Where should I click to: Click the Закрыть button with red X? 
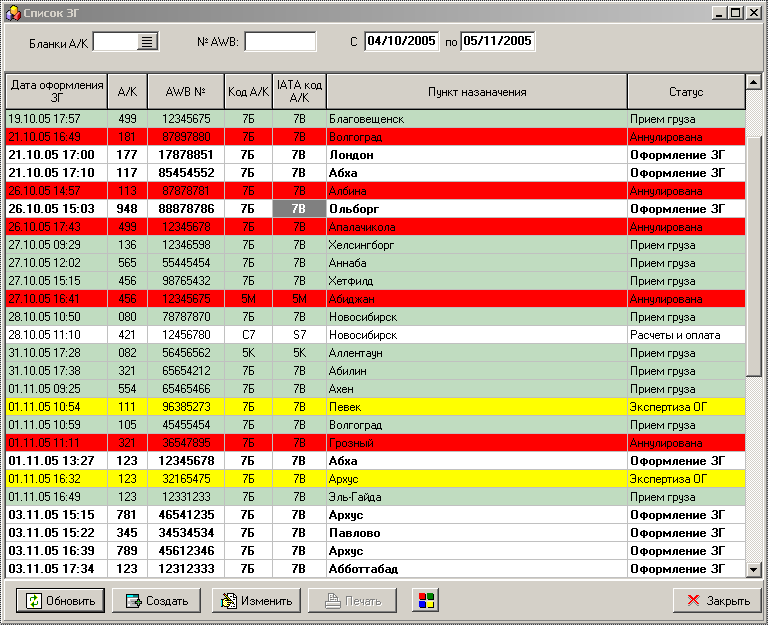pyautogui.click(x=718, y=601)
